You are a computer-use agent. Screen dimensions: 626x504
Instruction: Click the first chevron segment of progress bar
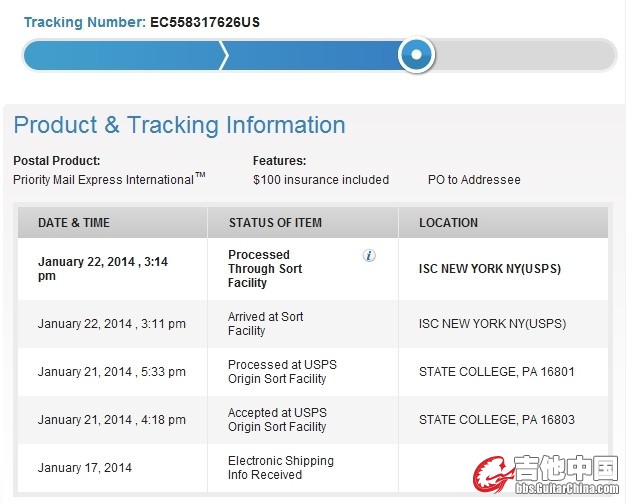[125, 55]
